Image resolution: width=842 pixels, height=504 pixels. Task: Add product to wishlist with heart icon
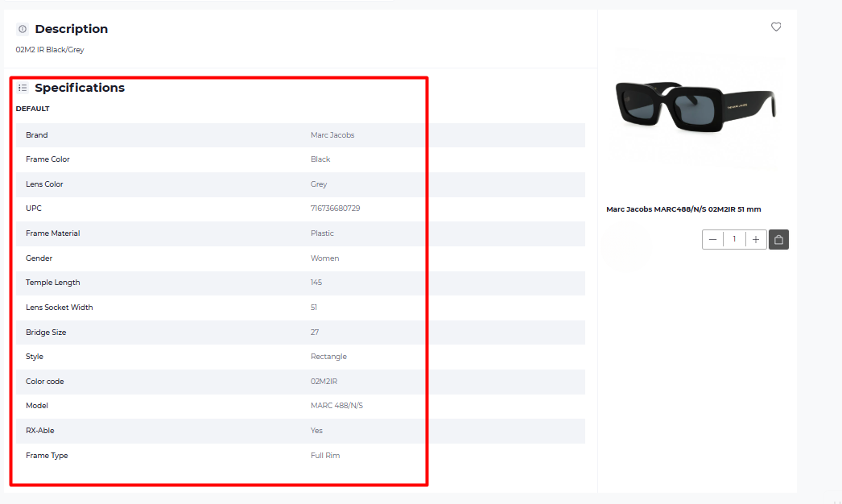(x=776, y=27)
